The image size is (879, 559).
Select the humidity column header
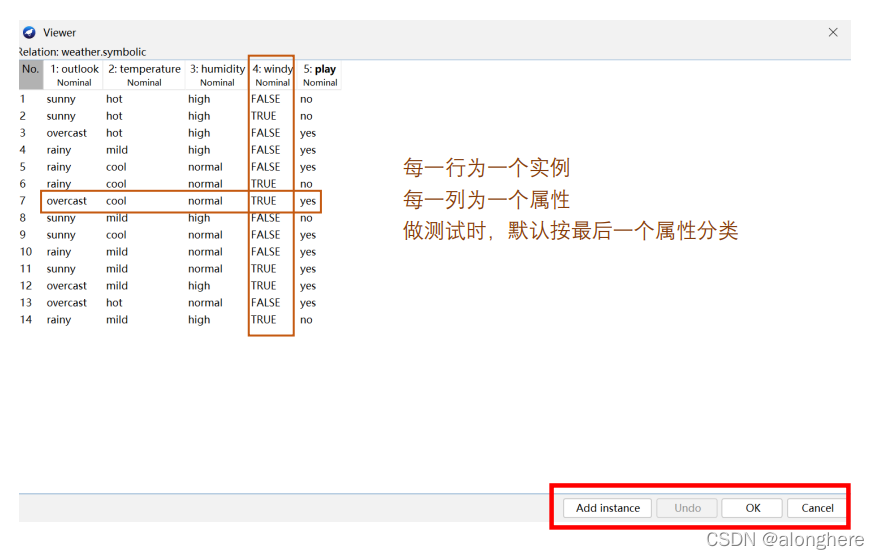point(217,75)
